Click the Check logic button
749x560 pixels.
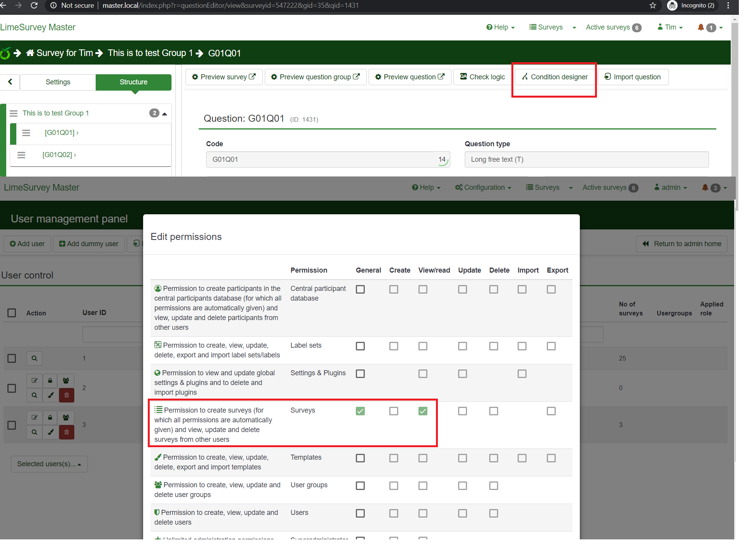pos(482,77)
